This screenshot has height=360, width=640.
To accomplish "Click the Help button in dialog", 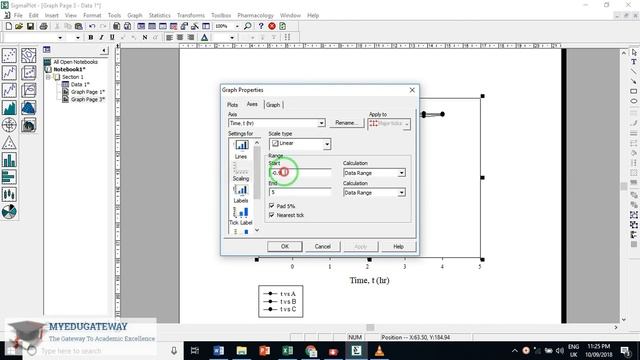I will (398, 247).
